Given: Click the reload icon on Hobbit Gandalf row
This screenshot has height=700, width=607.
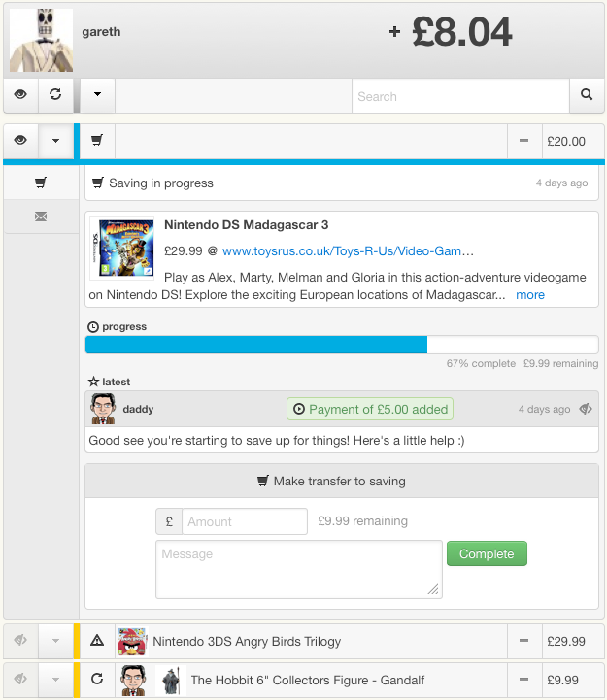Looking at the screenshot, I should pos(97,679).
